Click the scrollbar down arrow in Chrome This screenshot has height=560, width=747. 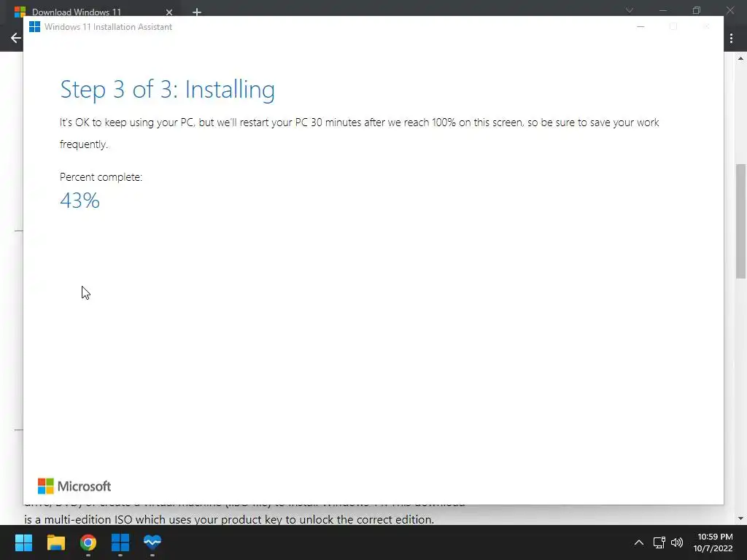740,518
